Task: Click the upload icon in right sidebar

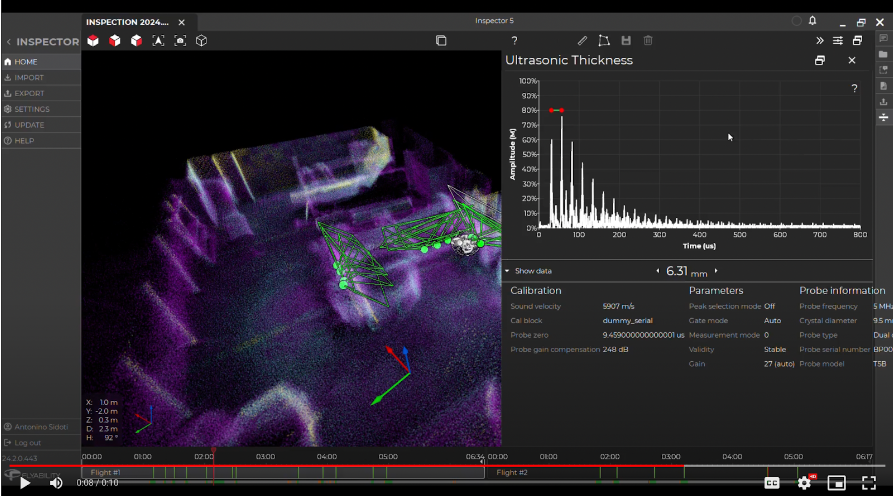Action: [x=883, y=101]
